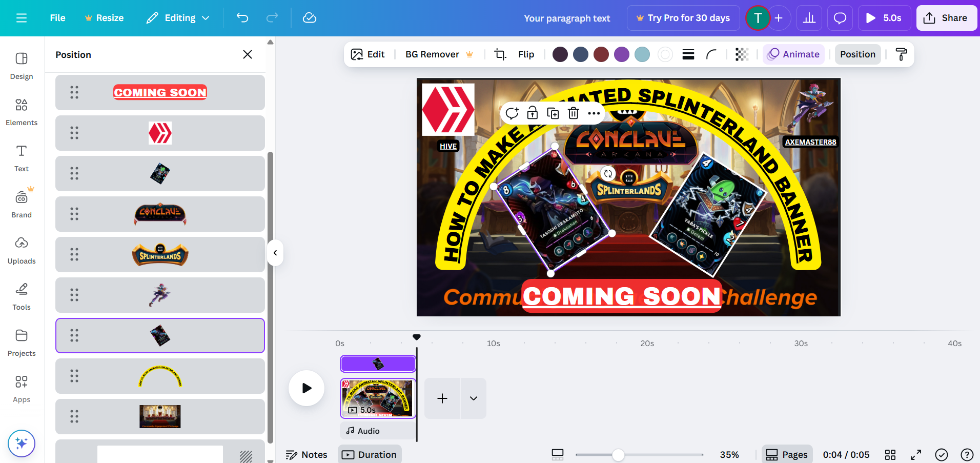Pick the light blue color swatch
The width and height of the screenshot is (980, 463).
click(x=642, y=54)
